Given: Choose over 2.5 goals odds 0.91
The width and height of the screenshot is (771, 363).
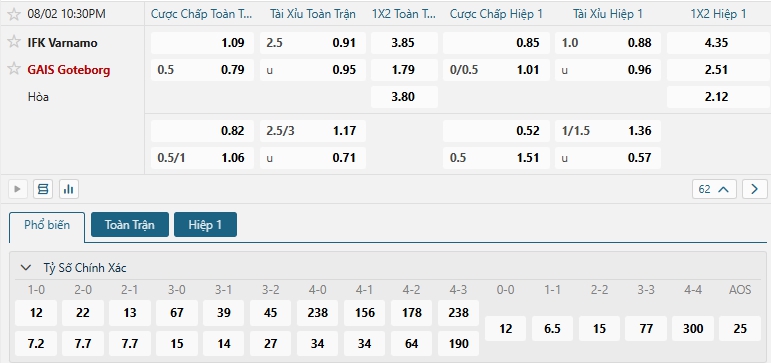Looking at the screenshot, I should tap(313, 43).
